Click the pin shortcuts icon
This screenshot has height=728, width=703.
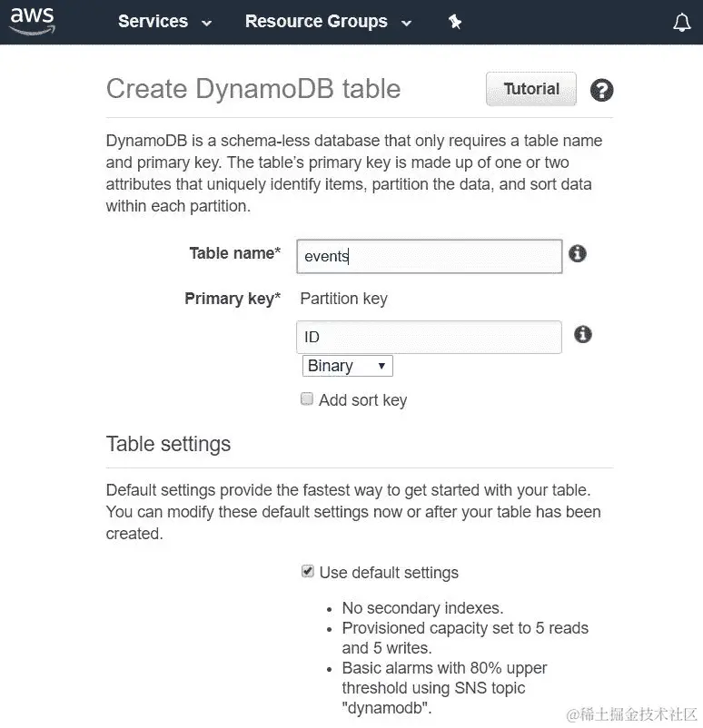coord(454,22)
